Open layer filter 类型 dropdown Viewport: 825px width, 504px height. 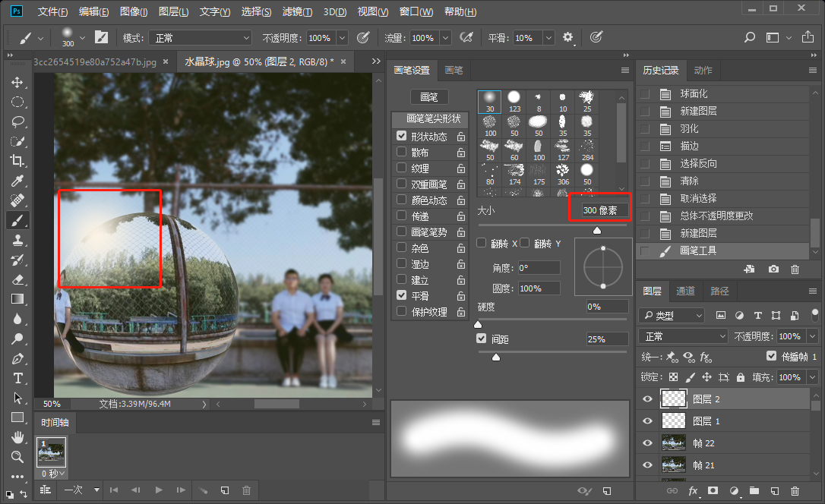pos(672,315)
